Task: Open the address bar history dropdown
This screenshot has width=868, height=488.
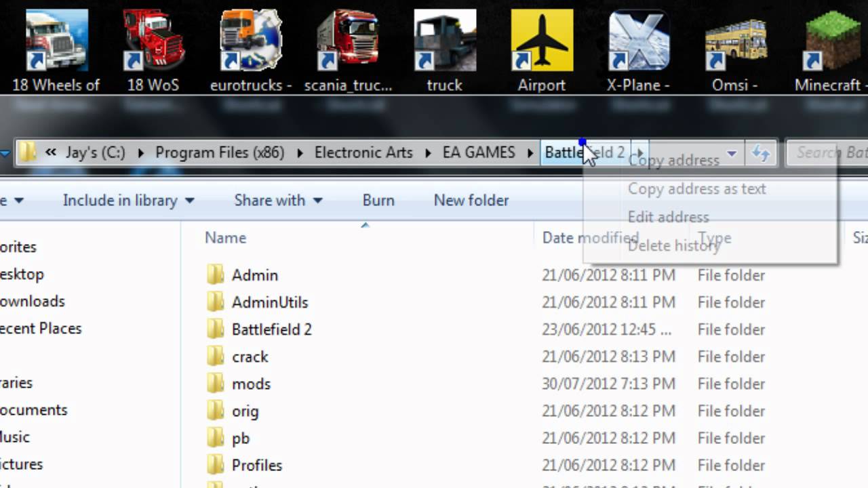Action: coord(732,154)
